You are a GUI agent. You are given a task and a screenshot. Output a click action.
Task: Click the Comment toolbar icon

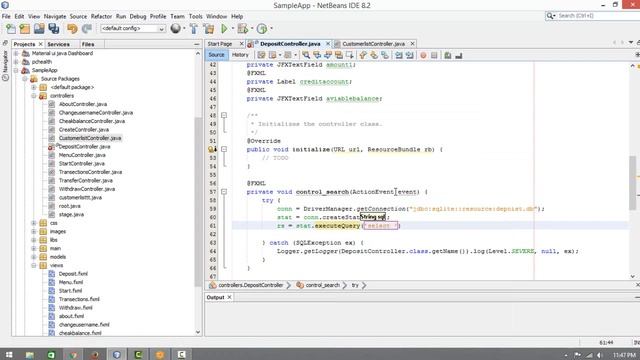[x=448, y=55]
